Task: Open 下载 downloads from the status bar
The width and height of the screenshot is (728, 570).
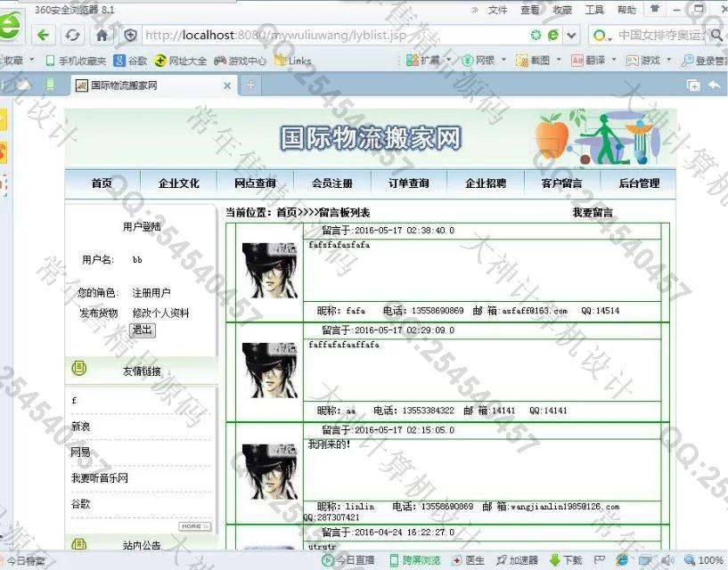Action: pyautogui.click(x=566, y=560)
